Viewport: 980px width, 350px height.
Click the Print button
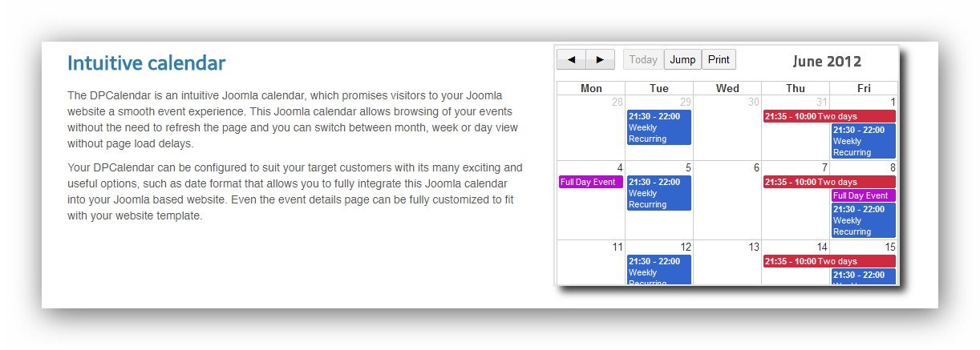pos(719,59)
